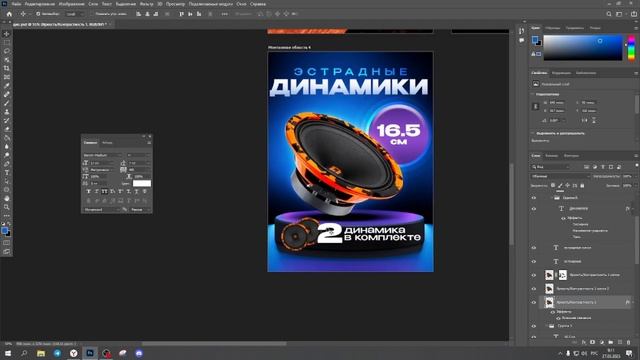Switch to the Каналы tab
640x360 pixels.
[551, 156]
